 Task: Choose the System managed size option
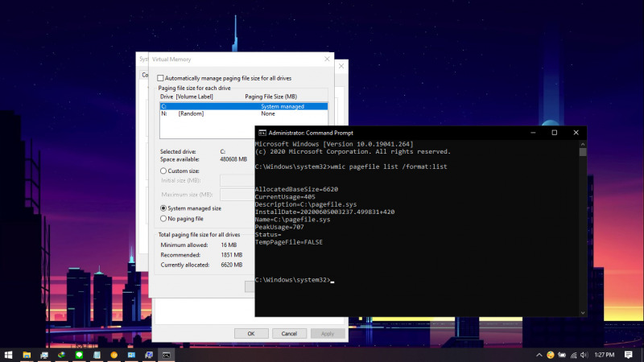click(x=163, y=208)
